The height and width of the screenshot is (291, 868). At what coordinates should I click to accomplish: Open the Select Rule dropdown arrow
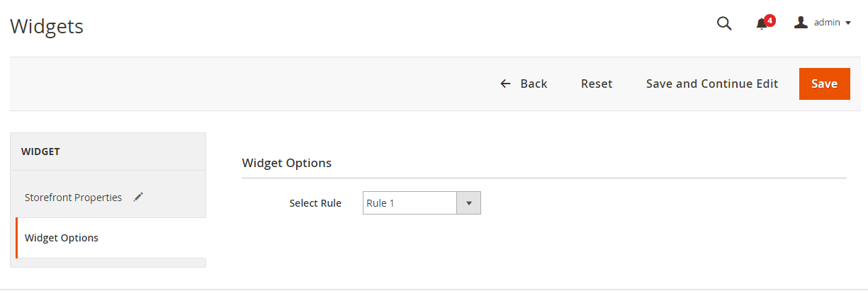[468, 203]
